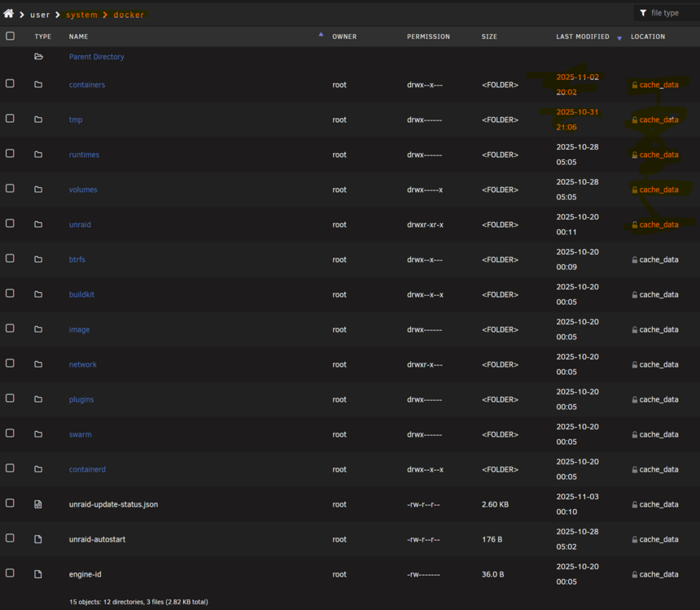The image size is (700, 610).
Task: Click the lock icon in engine-id row
Action: tap(634, 574)
